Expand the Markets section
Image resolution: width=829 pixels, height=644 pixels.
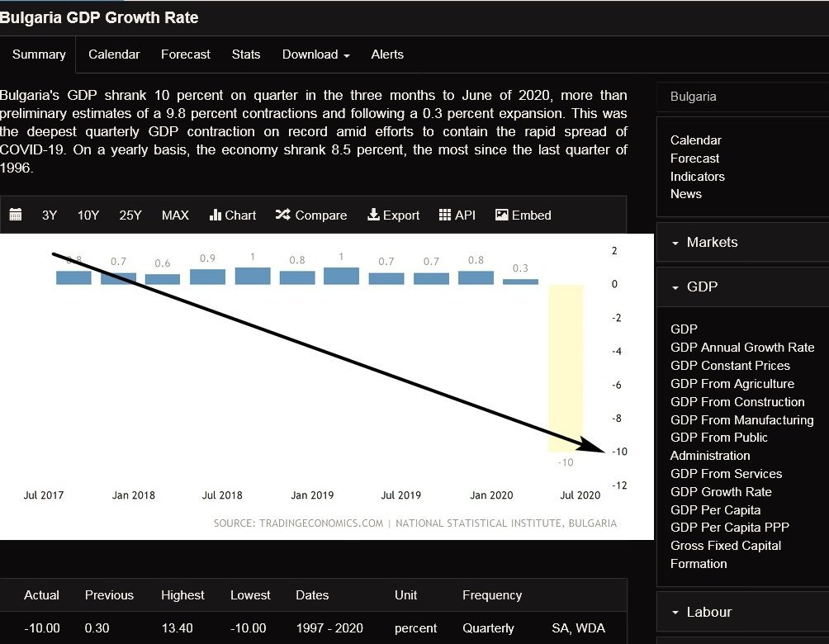pyautogui.click(x=712, y=242)
